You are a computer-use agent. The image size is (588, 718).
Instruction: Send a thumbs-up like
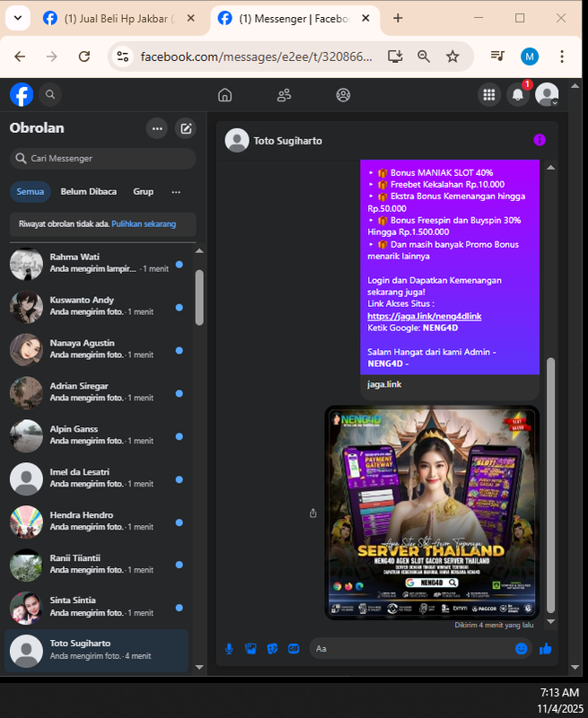pyautogui.click(x=546, y=648)
